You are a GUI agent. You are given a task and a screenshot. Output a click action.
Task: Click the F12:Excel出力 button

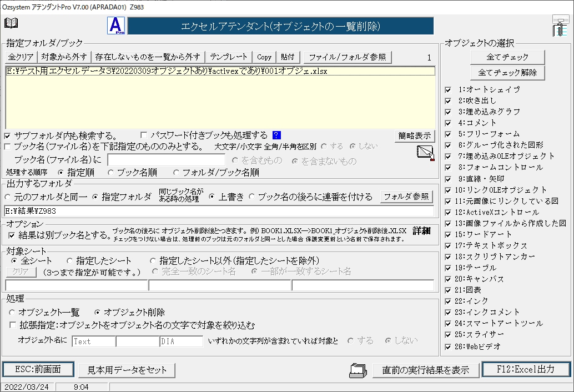(x=525, y=369)
